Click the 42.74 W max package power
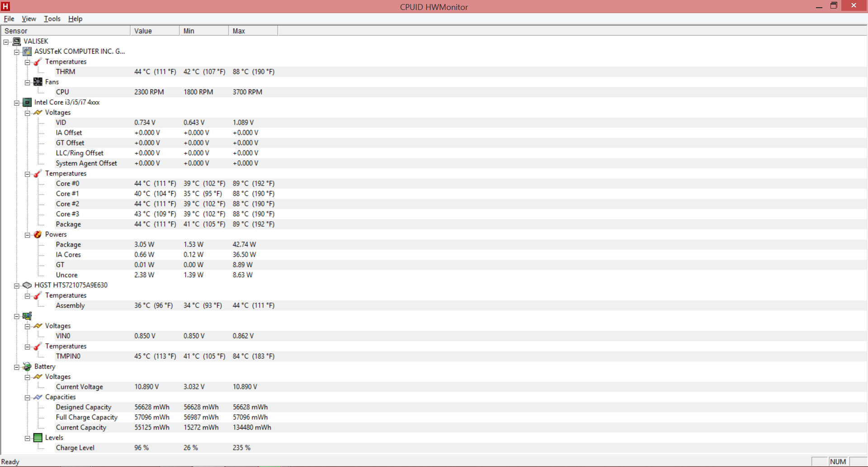Viewport: 868px width, 467px height. click(244, 244)
